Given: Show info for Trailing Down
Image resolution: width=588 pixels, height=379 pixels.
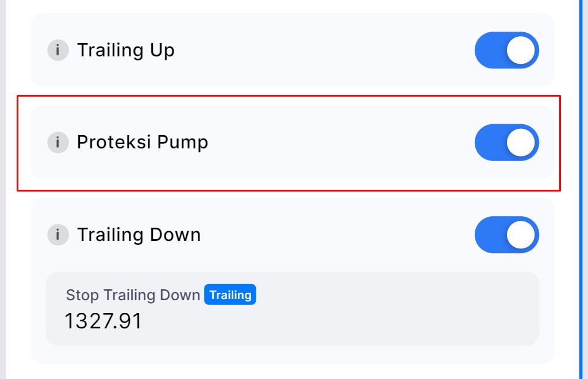Looking at the screenshot, I should click(x=58, y=235).
